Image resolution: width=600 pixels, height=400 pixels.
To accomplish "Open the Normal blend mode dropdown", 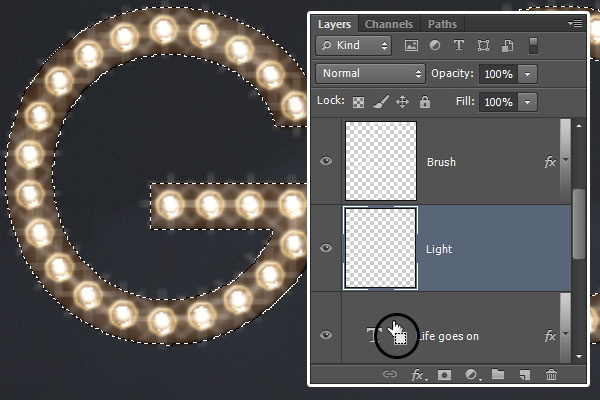I will [x=370, y=74].
